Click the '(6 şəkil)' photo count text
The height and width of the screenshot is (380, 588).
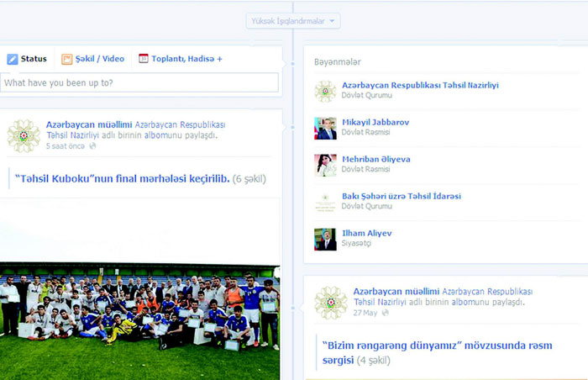coord(249,179)
